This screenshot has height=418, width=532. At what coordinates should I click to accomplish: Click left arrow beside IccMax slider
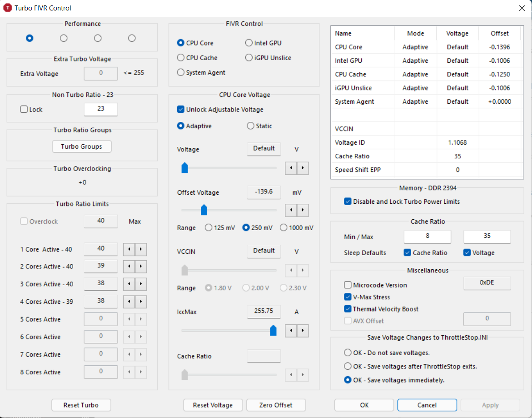[291, 330]
